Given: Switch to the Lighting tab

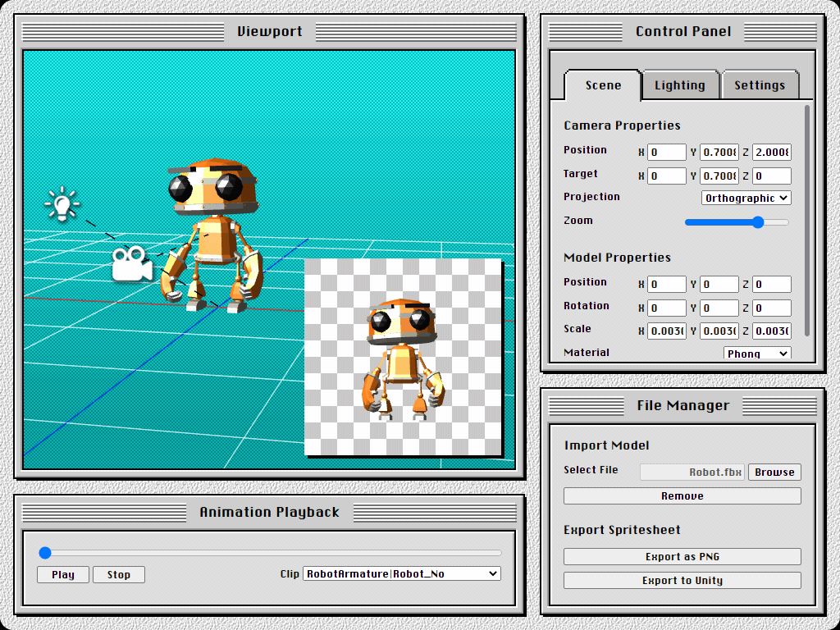Looking at the screenshot, I should click(680, 85).
